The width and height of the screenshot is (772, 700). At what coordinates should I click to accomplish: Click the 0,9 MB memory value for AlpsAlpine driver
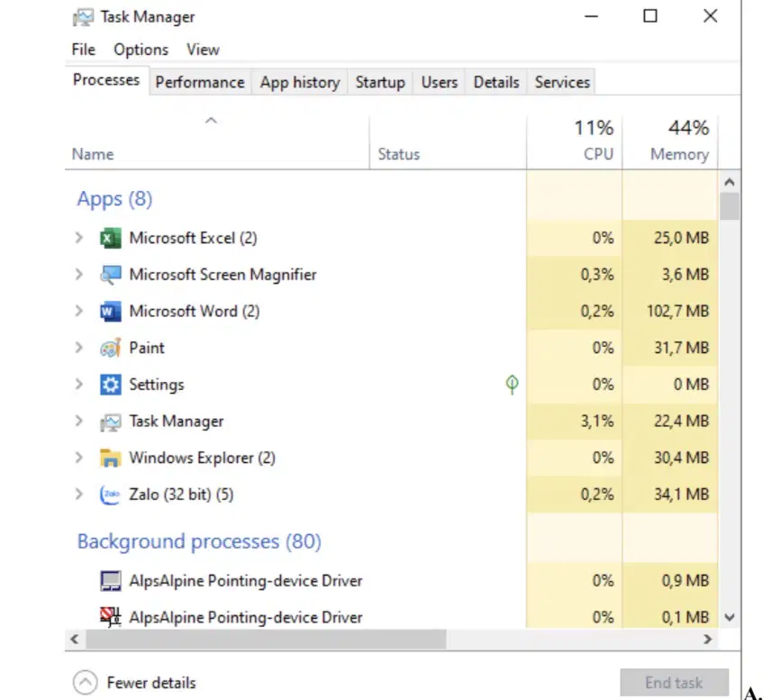pyautogui.click(x=686, y=581)
